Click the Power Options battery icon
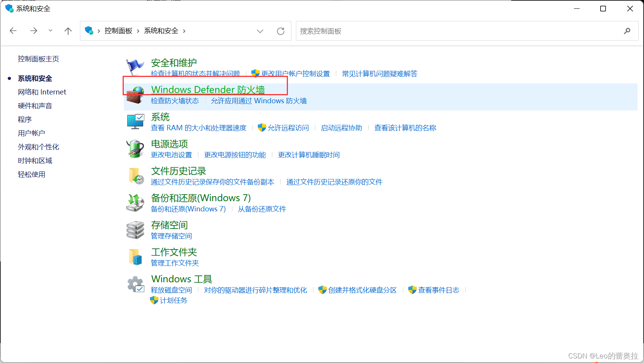Screen dimensions: 644x363 pos(135,149)
